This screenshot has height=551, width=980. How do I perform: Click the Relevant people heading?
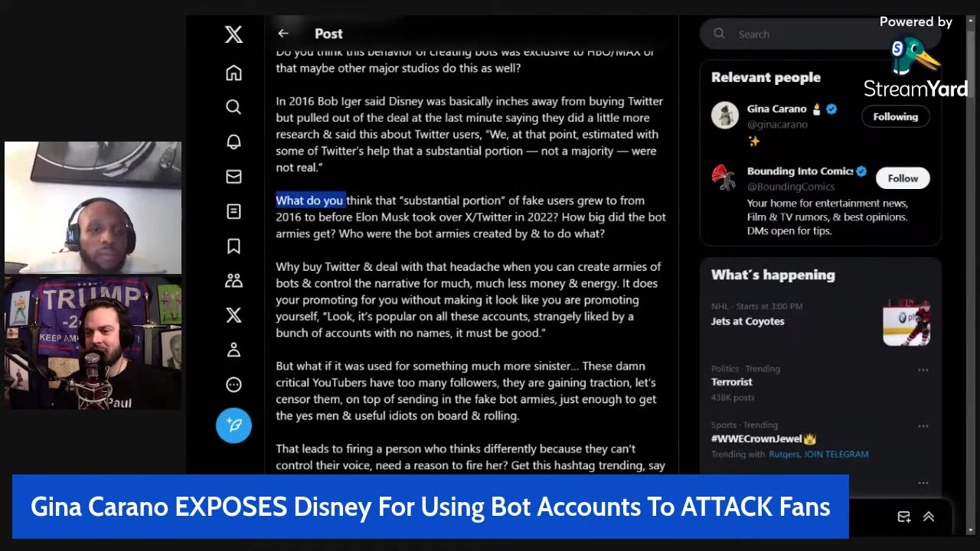pos(766,77)
